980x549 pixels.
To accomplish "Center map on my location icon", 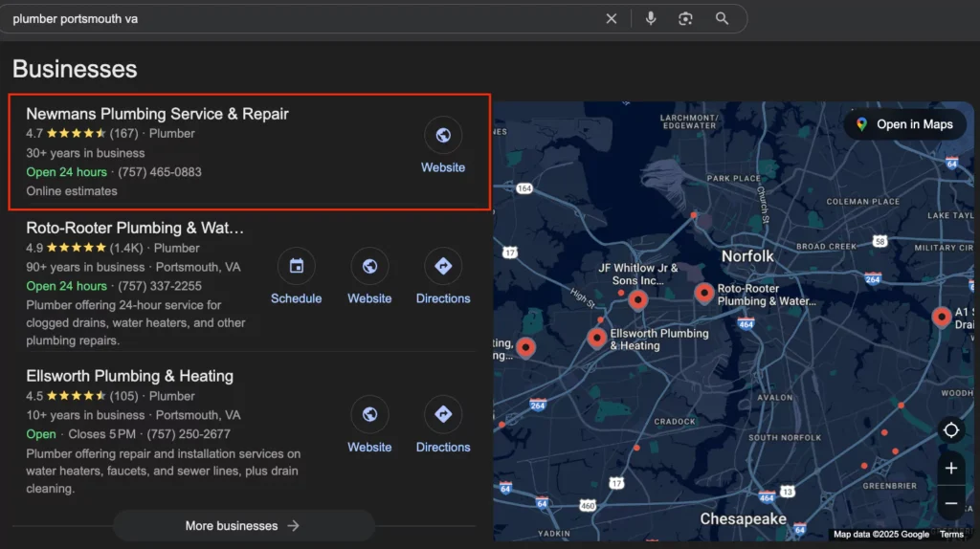I will tap(951, 430).
